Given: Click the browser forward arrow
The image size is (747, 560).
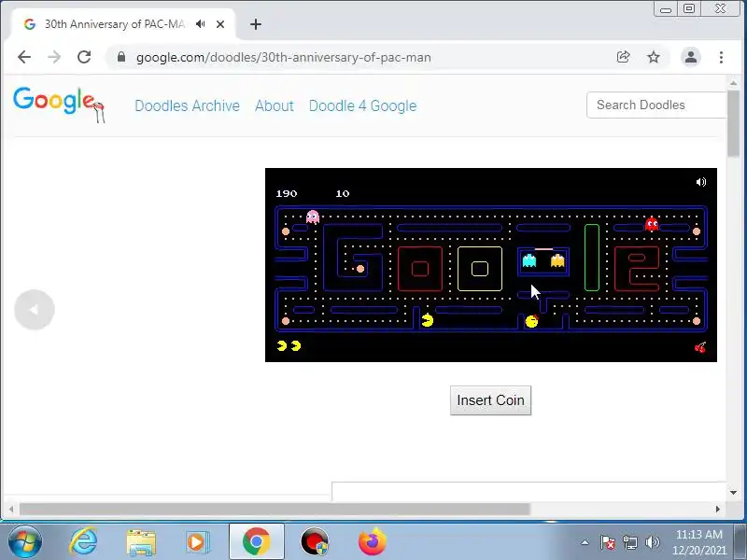Looking at the screenshot, I should click(54, 57).
